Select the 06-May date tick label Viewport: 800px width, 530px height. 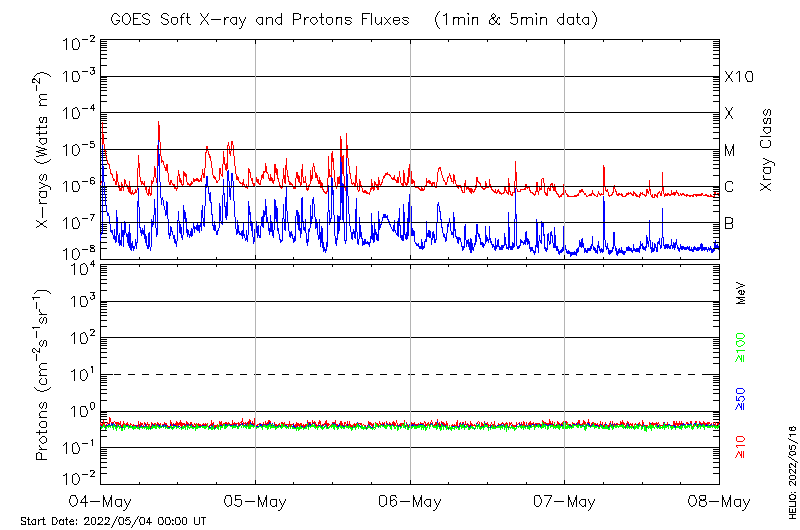coord(410,500)
